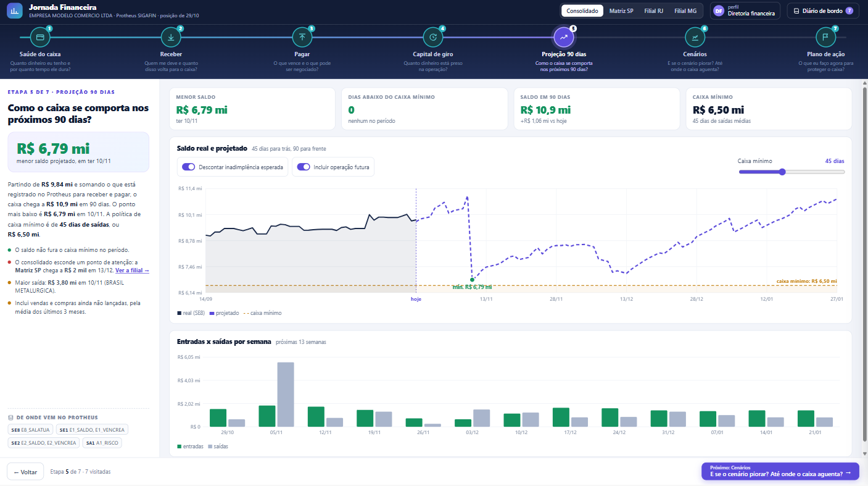Click the Jornada Financeira app logo icon
The image size is (868, 486).
[x=14, y=10]
